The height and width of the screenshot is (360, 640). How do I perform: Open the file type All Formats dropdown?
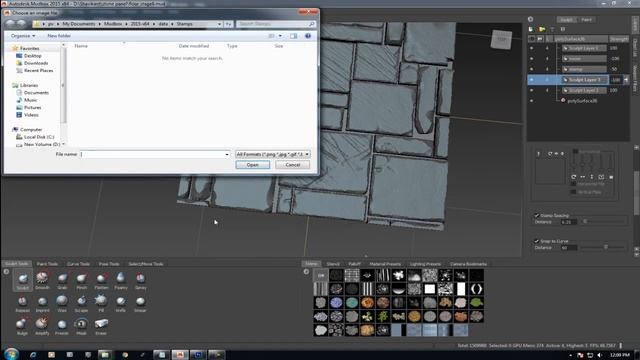point(272,154)
